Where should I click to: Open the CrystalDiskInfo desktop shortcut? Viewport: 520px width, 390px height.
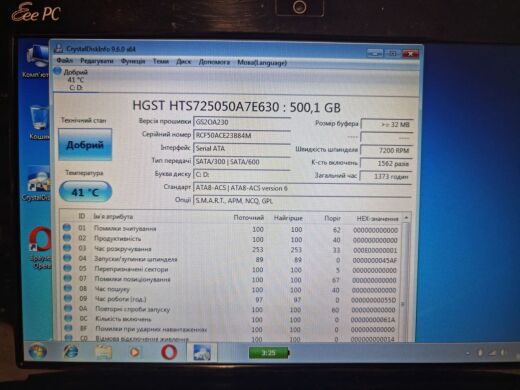click(38, 183)
